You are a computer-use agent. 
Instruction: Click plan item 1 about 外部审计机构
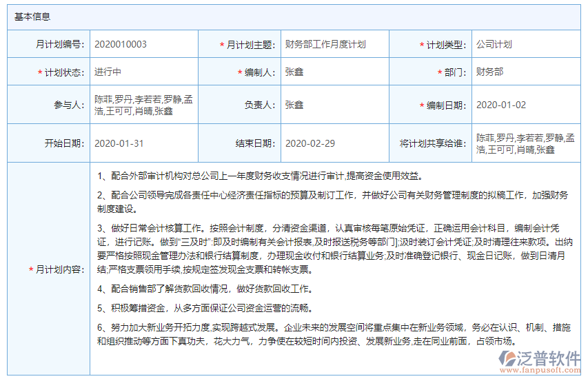point(260,176)
